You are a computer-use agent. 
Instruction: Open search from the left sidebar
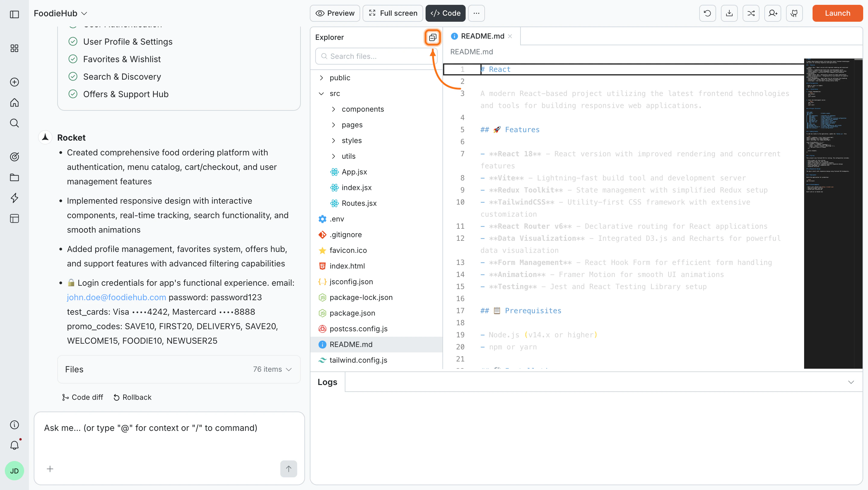(x=14, y=123)
